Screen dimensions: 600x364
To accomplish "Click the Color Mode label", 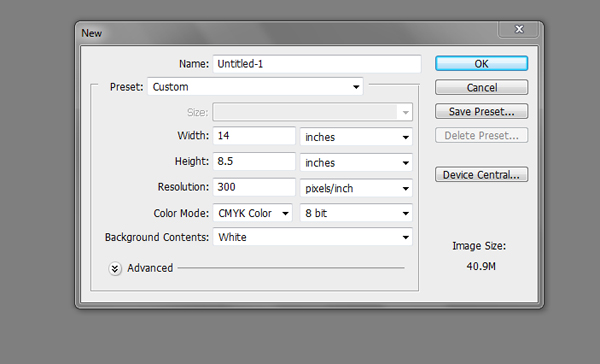I will pyautogui.click(x=181, y=213).
